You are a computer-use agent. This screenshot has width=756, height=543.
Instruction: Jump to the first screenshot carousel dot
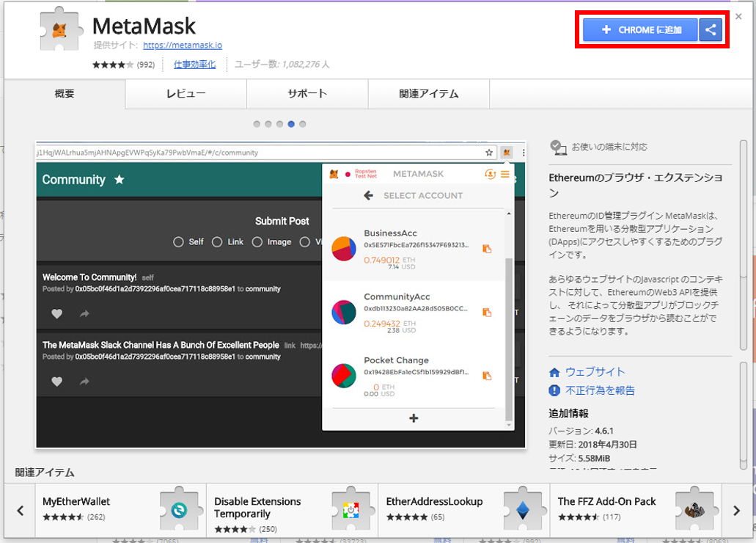tap(257, 124)
